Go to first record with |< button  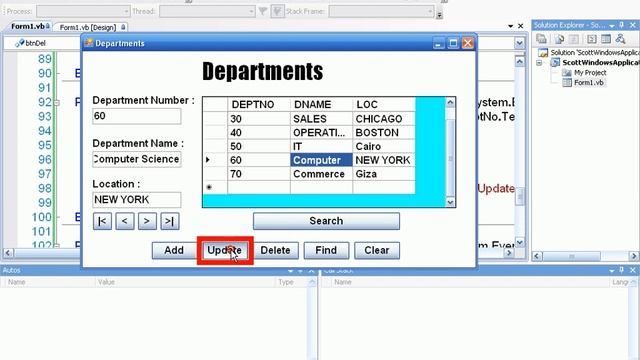(x=102, y=221)
